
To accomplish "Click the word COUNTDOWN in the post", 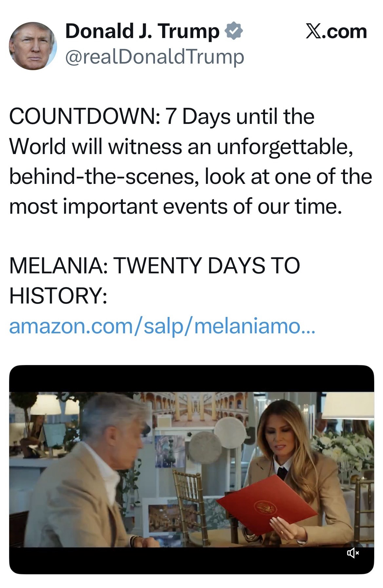I will click(83, 116).
